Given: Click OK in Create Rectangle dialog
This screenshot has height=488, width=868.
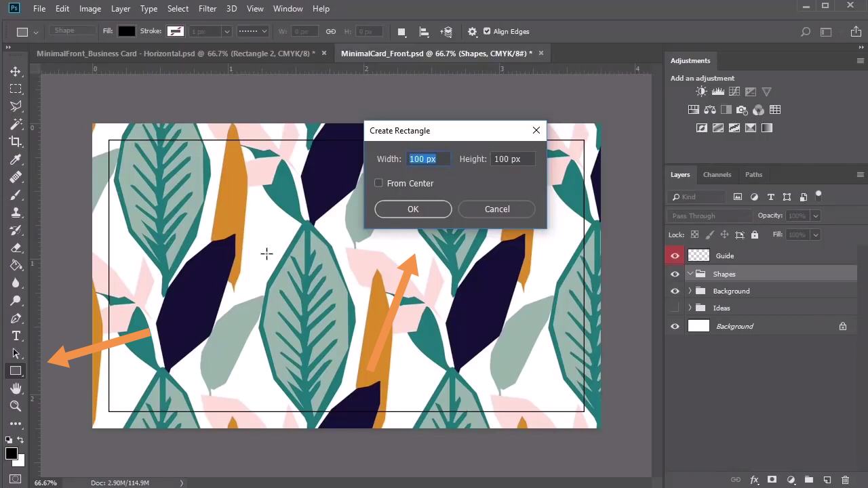Looking at the screenshot, I should pos(413,209).
